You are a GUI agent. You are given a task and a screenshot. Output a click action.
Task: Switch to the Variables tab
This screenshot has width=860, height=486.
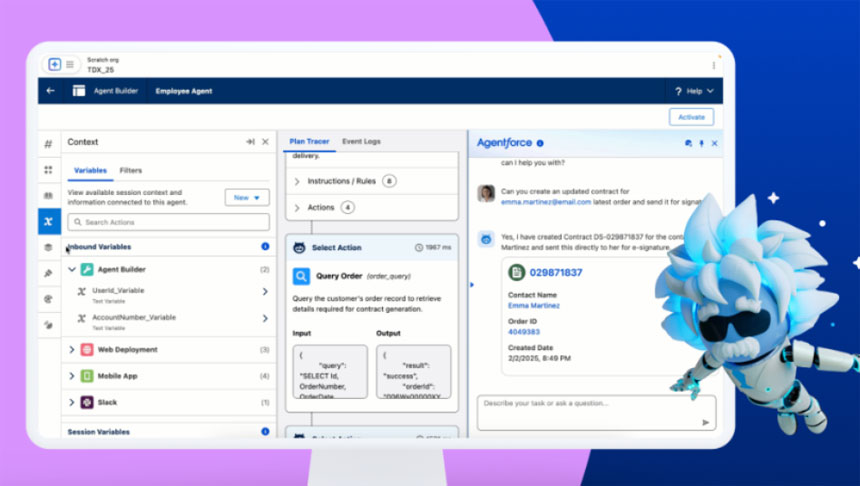[x=90, y=171]
